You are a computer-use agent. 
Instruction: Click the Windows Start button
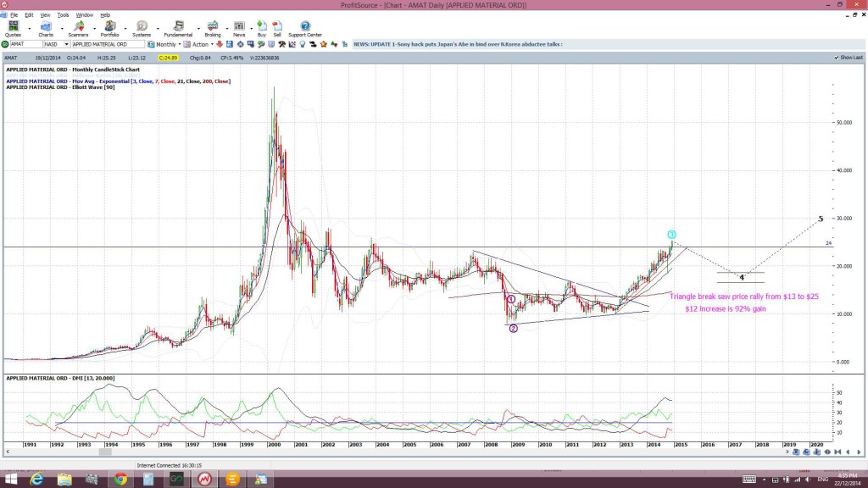click(x=10, y=480)
